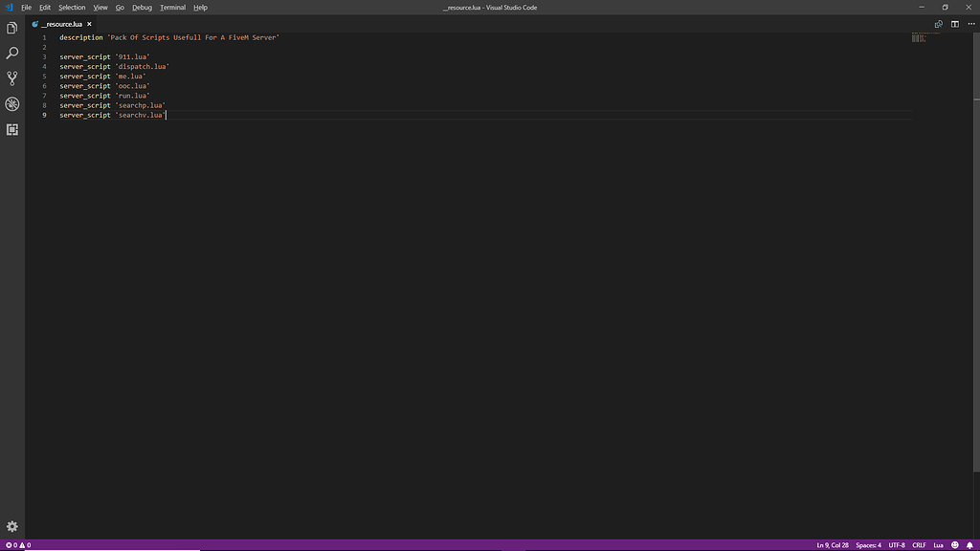Open the Debug sidebar icon
This screenshot has height=551, width=980.
point(11,103)
